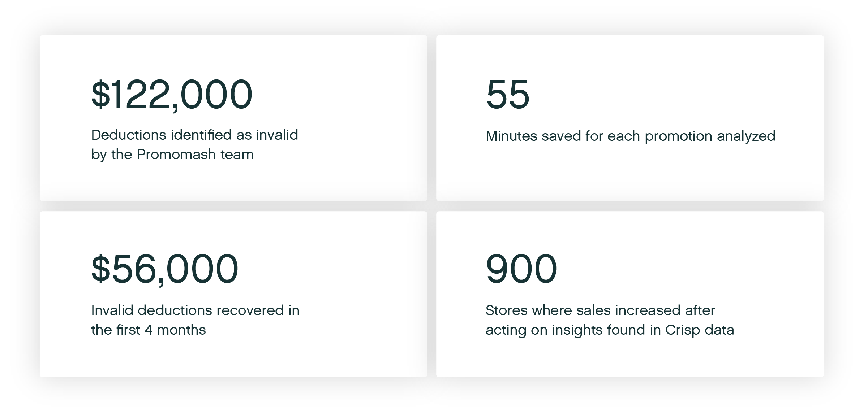The height and width of the screenshot is (413, 868).
Task: Click the $56,000 figure
Action: (165, 269)
